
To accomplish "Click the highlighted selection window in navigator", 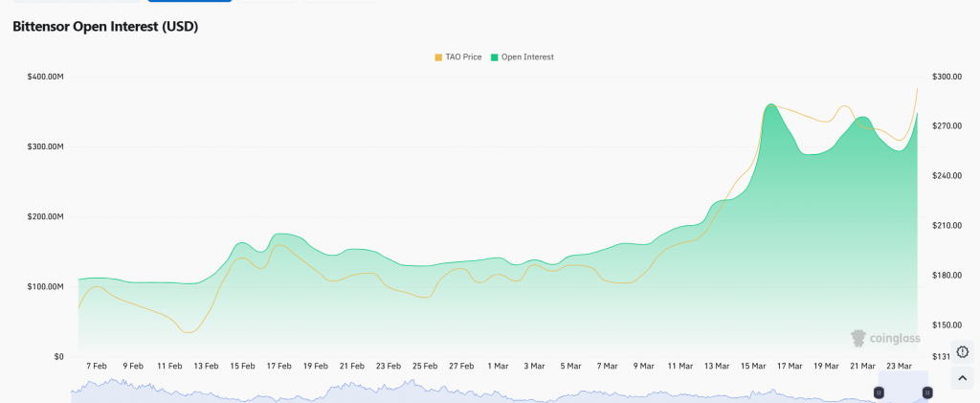I will [x=902, y=390].
